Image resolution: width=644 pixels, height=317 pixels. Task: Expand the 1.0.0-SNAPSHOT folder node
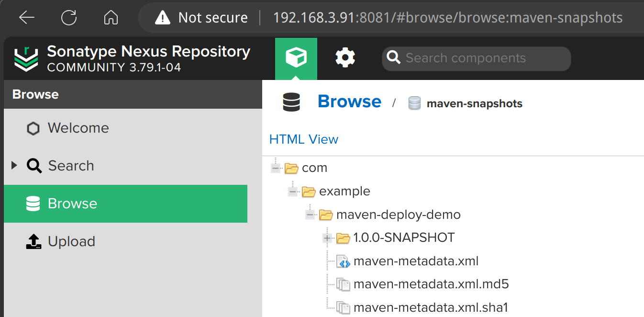pos(328,238)
